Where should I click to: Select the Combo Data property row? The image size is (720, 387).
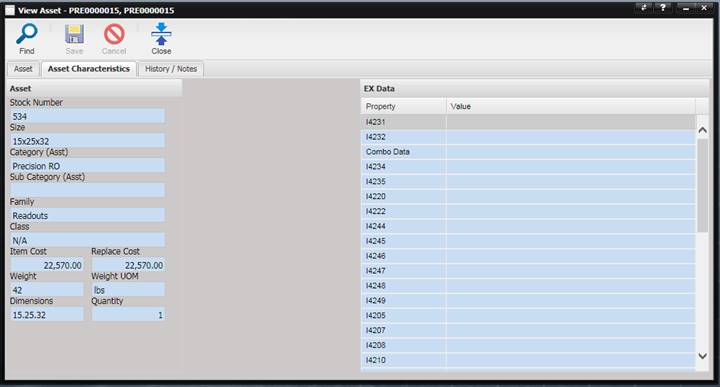click(x=528, y=152)
